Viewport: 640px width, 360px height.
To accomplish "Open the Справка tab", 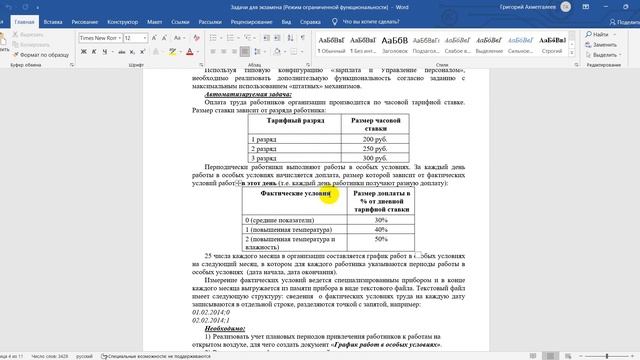I will [x=310, y=22].
